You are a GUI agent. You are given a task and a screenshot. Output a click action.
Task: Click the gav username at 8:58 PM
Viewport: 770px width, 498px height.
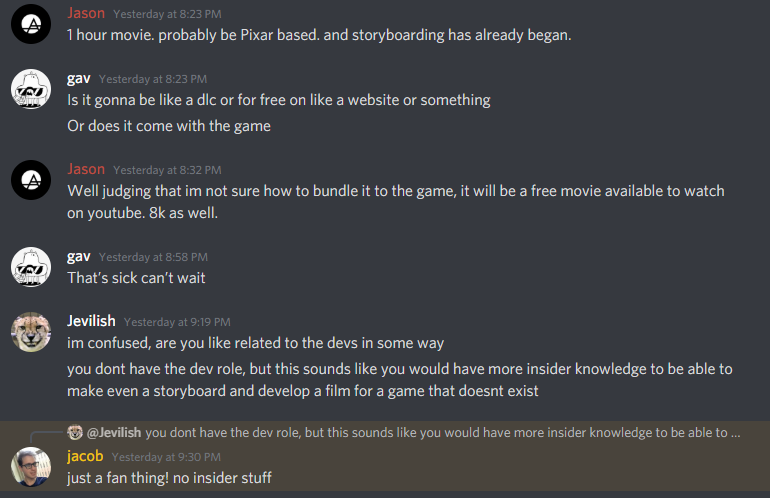[x=79, y=256]
